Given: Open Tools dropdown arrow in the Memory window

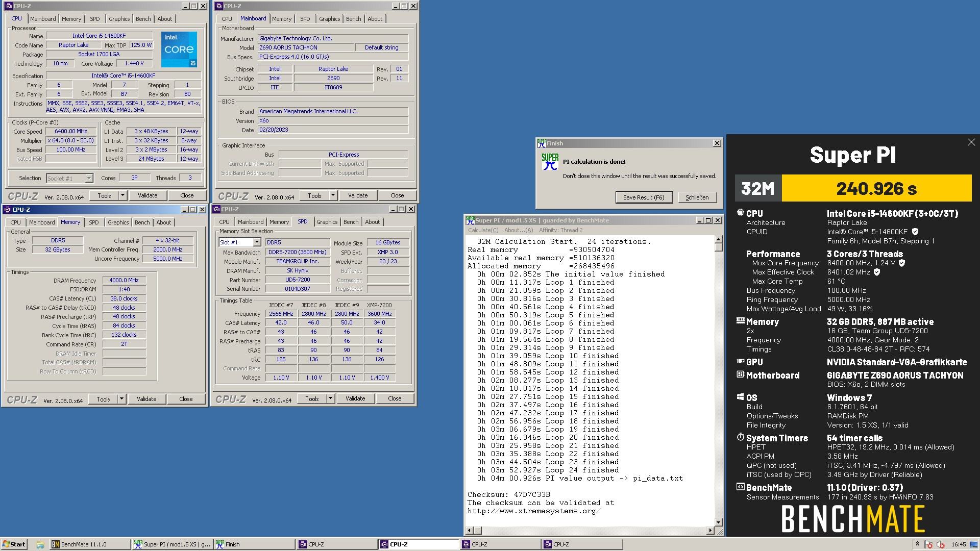Looking at the screenshot, I should (x=121, y=399).
